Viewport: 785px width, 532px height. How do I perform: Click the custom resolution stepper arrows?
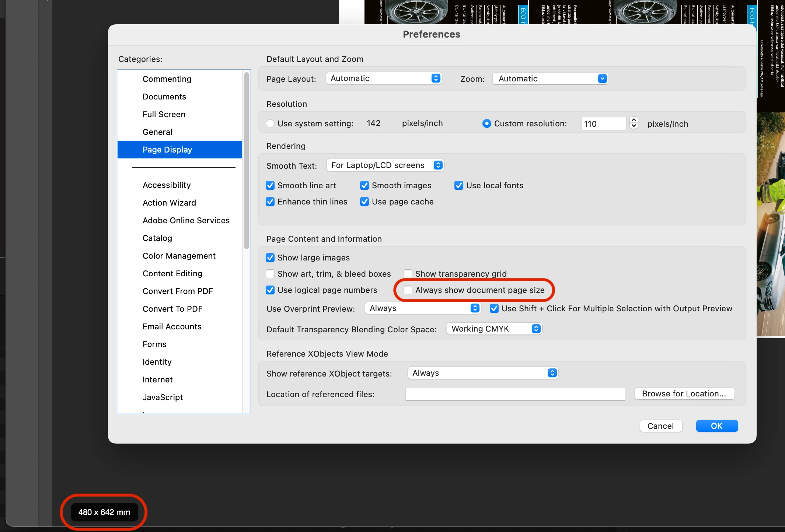coord(634,123)
